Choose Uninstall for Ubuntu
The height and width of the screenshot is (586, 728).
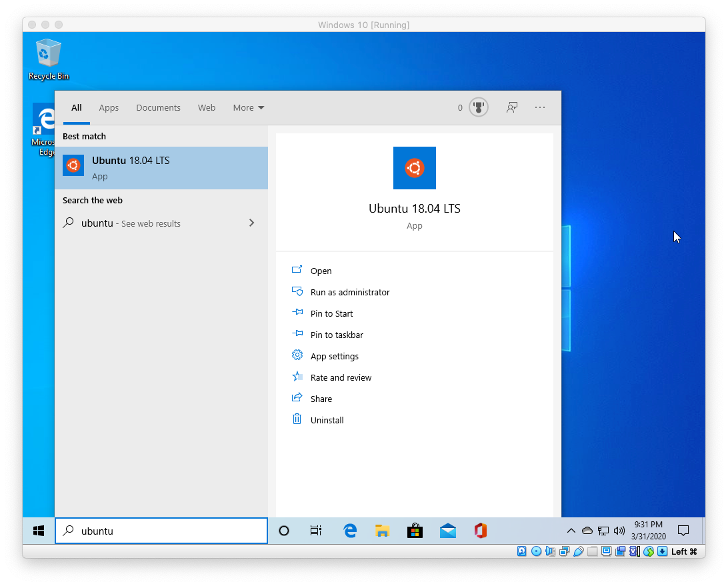pyautogui.click(x=327, y=420)
